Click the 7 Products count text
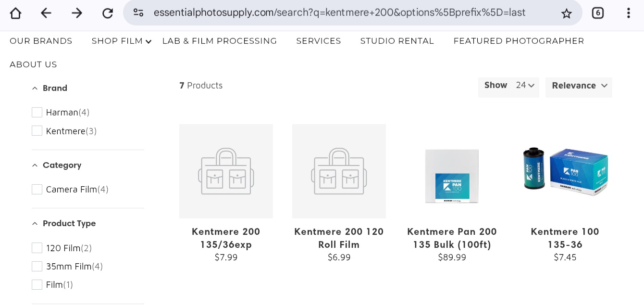This screenshot has height=308, width=644. click(x=201, y=85)
